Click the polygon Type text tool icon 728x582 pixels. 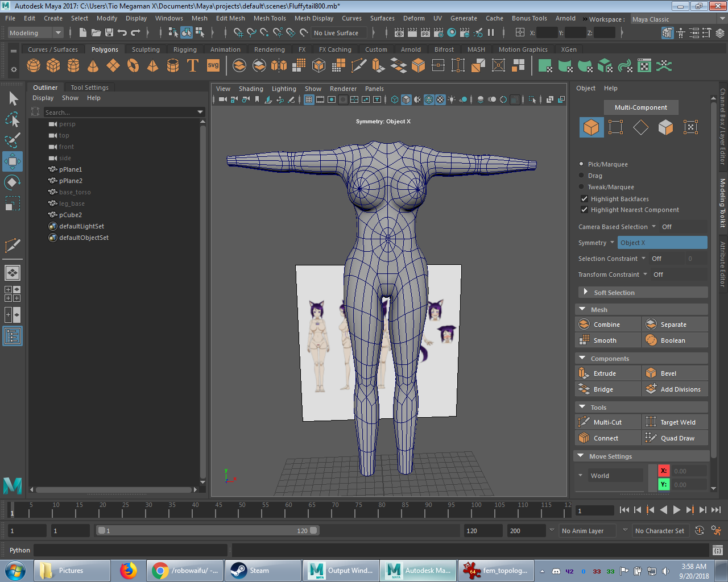193,66
